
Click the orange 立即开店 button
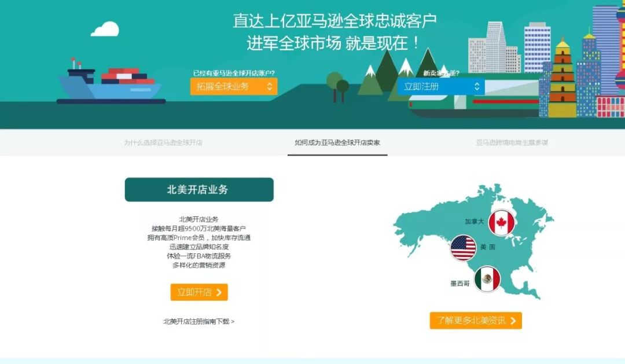199,292
